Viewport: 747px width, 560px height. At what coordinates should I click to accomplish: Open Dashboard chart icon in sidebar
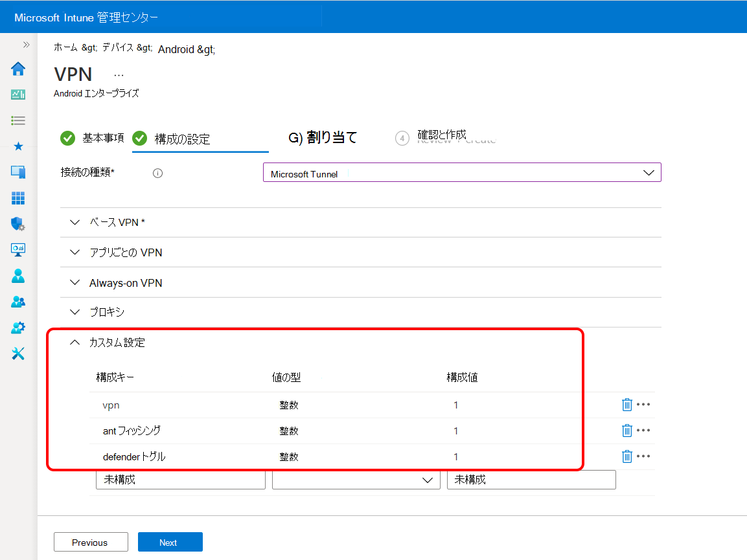[18, 95]
